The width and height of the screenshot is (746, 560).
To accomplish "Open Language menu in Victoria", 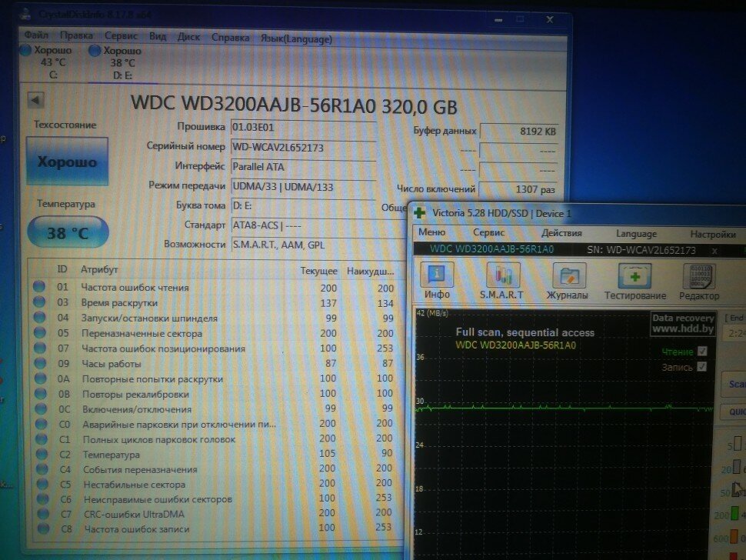I will click(636, 233).
